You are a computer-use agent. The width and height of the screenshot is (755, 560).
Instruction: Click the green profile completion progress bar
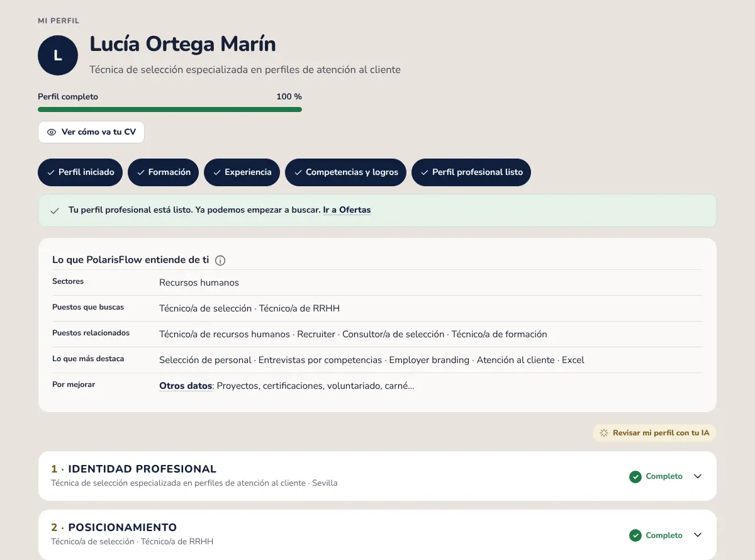(170, 109)
